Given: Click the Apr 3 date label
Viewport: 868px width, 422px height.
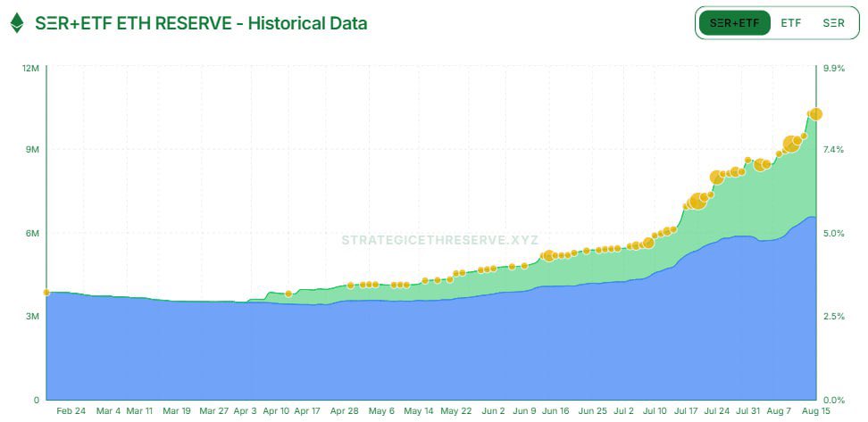Looking at the screenshot, I should coord(246,411).
